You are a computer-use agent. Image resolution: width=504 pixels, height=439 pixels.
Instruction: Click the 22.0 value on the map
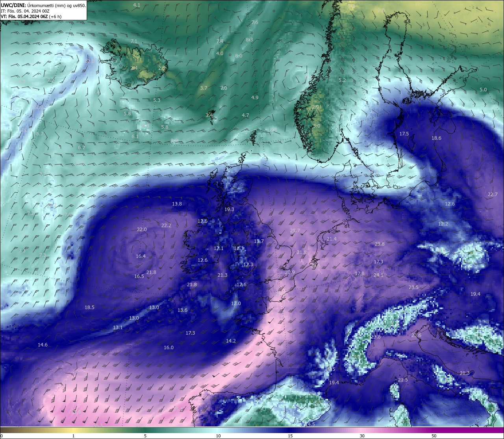click(142, 230)
